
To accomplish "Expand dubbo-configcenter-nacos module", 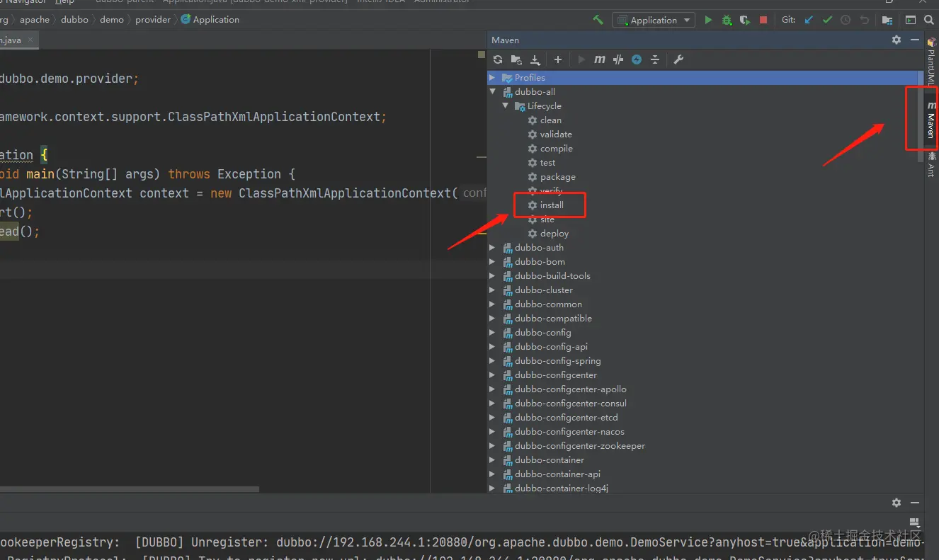I will pos(492,431).
